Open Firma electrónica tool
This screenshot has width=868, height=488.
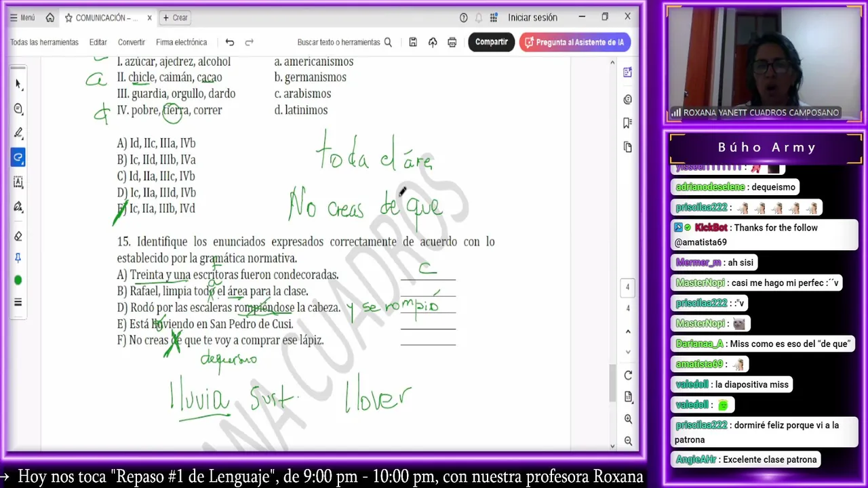(182, 42)
